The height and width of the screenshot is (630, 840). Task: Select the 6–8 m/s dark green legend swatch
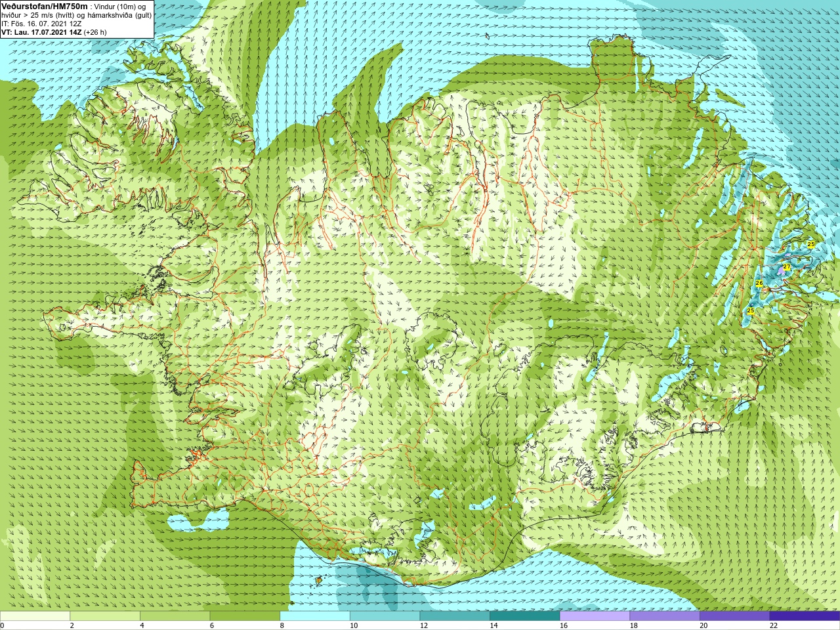(245, 616)
